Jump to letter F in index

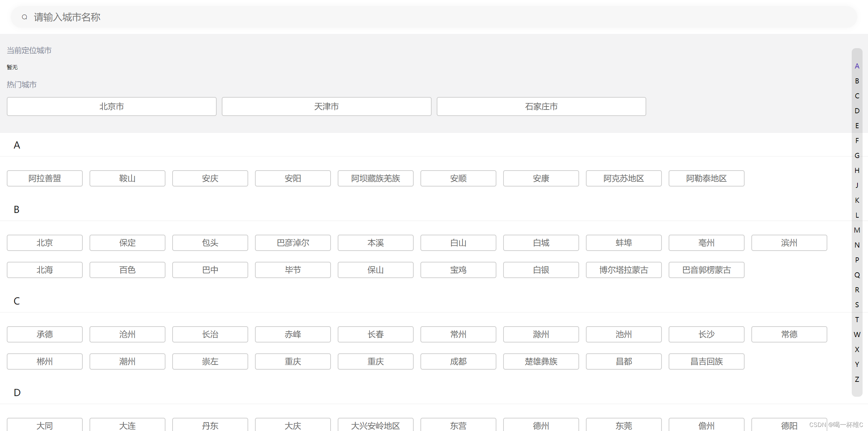[857, 141]
